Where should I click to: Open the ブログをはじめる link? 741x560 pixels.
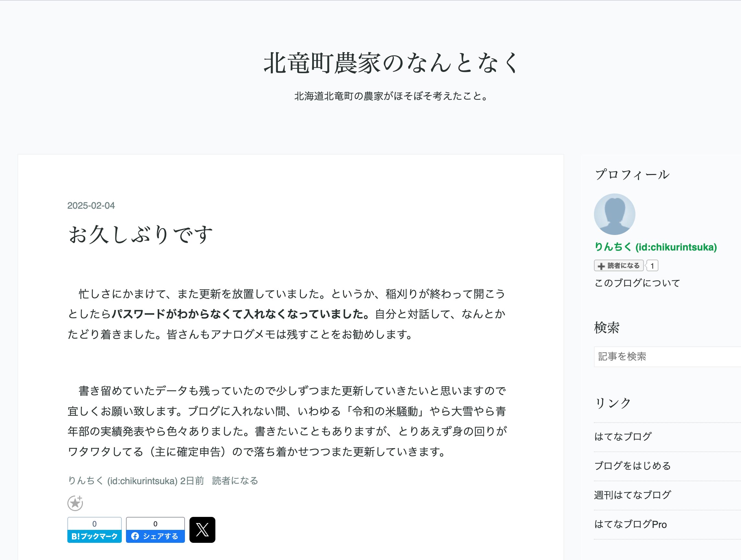tap(632, 465)
